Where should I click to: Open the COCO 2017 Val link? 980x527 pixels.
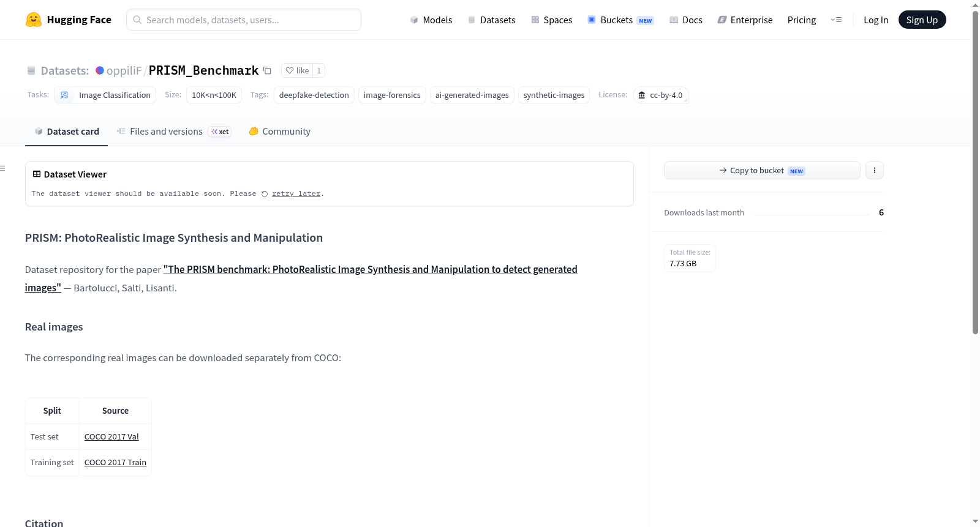tap(111, 437)
